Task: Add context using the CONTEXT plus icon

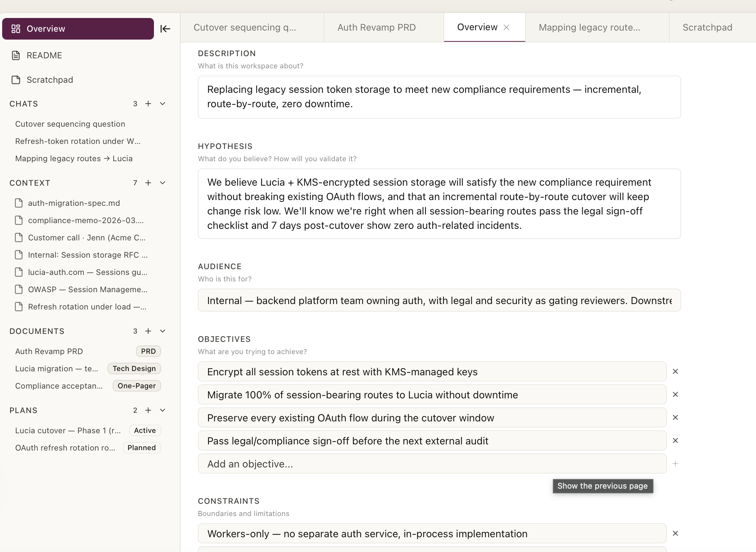Action: [149, 183]
